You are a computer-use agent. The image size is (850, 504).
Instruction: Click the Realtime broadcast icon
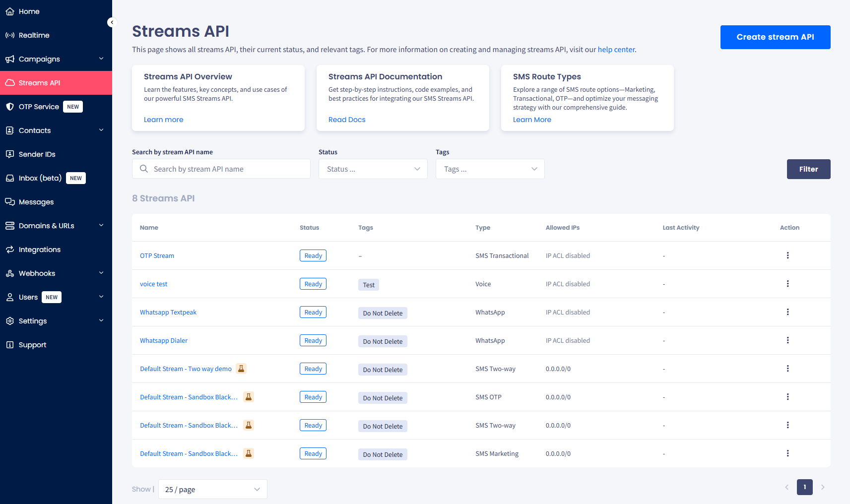(10, 35)
